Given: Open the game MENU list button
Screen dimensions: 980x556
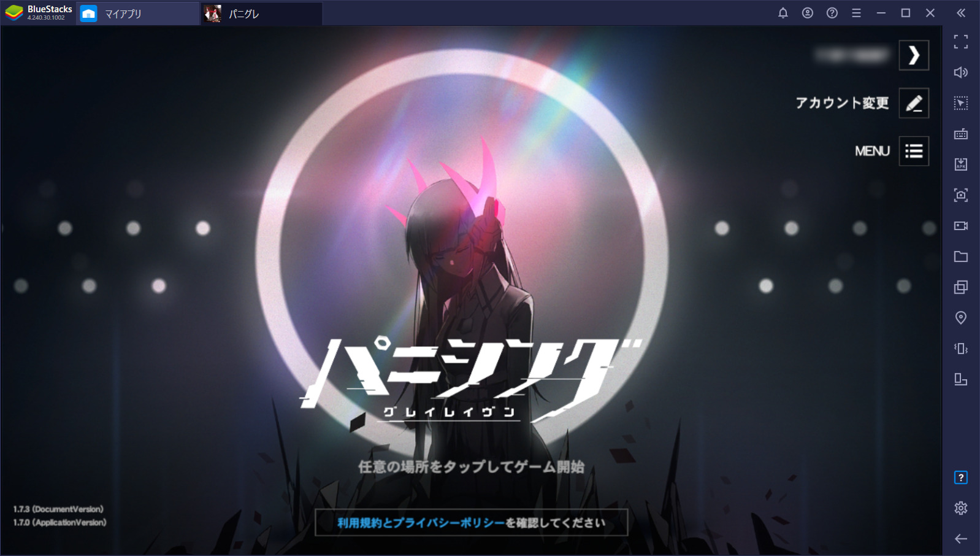Looking at the screenshot, I should (914, 151).
